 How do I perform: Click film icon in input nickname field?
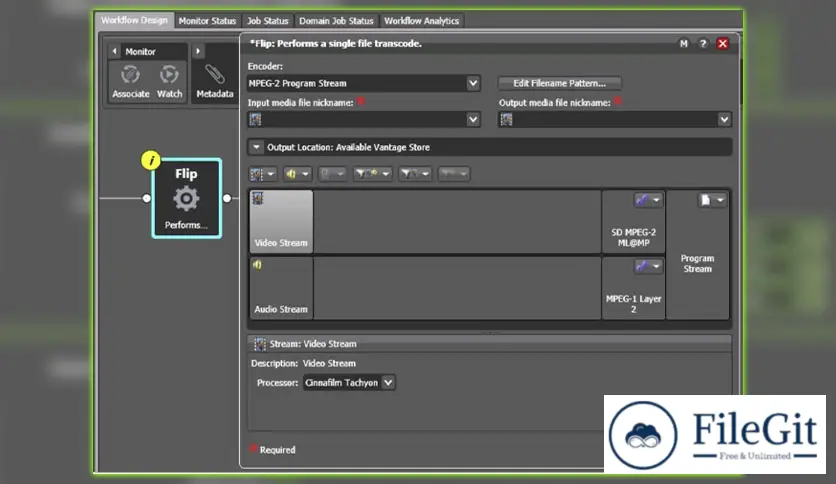coord(255,119)
